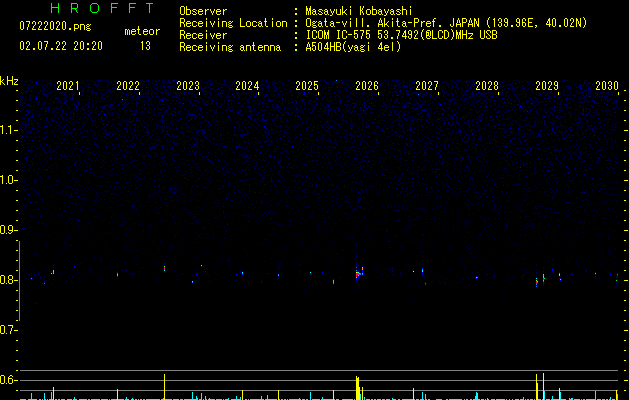Screen dimensions: 629x400
Task: Click the 0.9 kHz frequency label
Action: pos(8,230)
